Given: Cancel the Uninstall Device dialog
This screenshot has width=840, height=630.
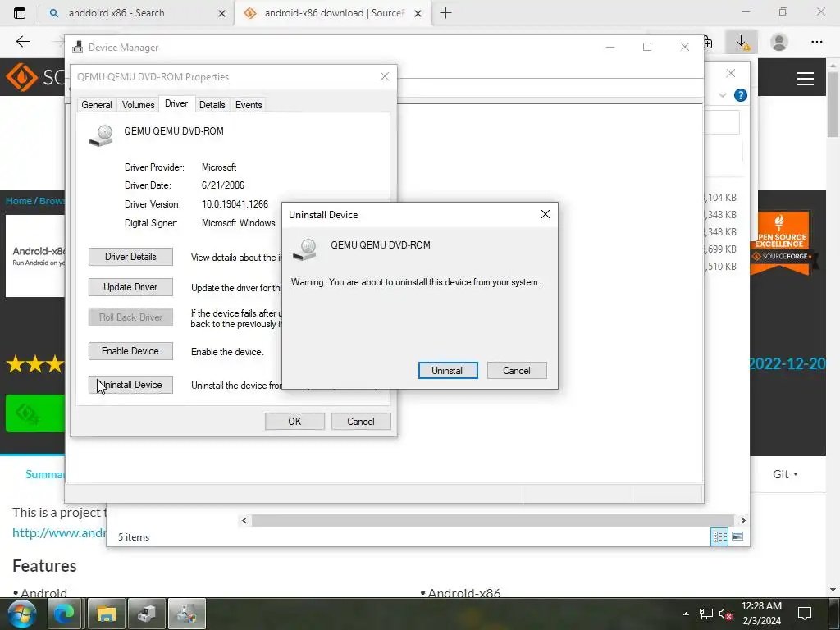Looking at the screenshot, I should click(x=517, y=370).
